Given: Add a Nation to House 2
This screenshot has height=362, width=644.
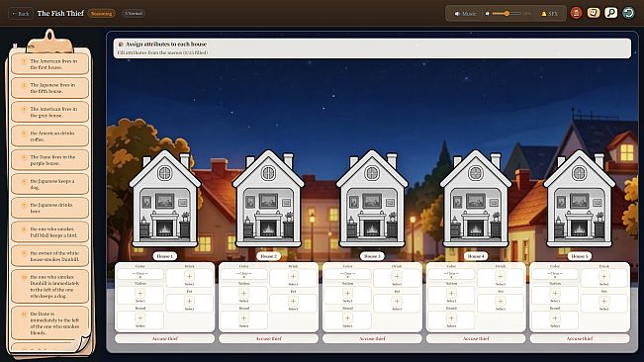Looking at the screenshot, I should coord(244,295).
